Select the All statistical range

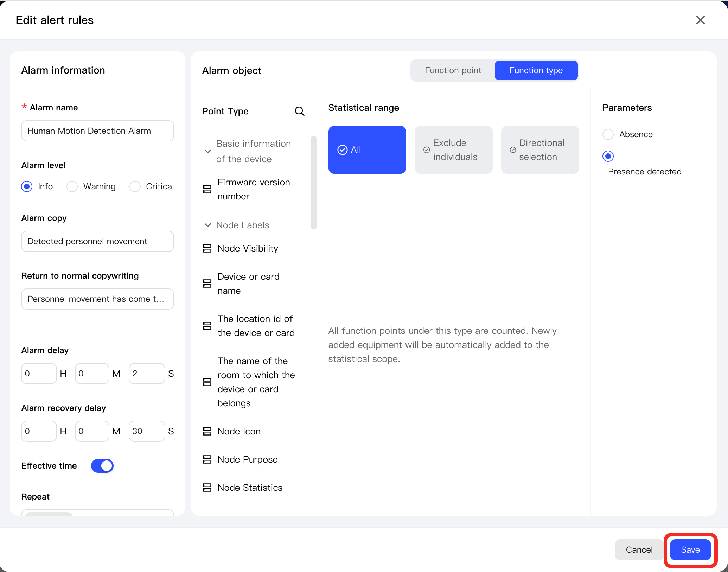click(367, 150)
